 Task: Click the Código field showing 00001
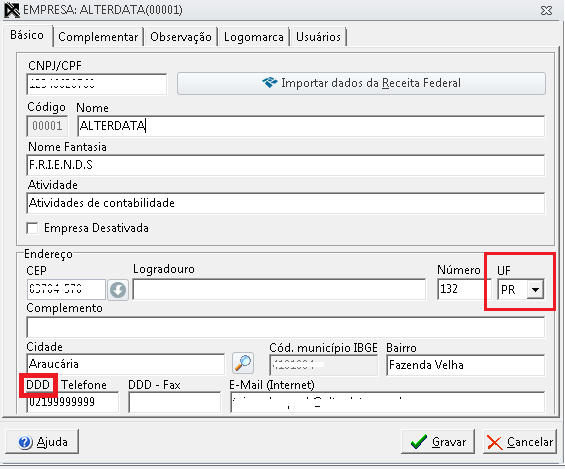pos(47,126)
